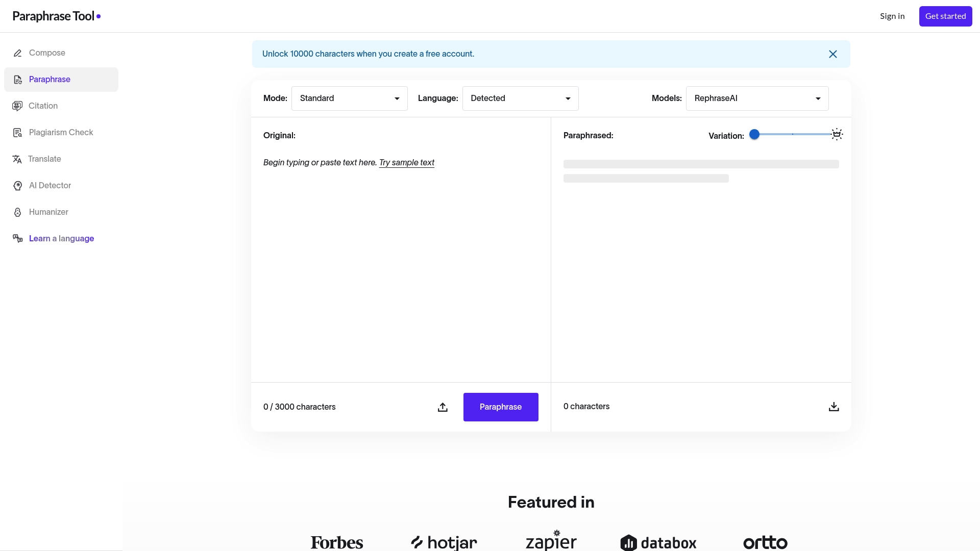Dismiss the unlock 10000 characters banner
The width and height of the screenshot is (980, 551).
click(x=833, y=54)
